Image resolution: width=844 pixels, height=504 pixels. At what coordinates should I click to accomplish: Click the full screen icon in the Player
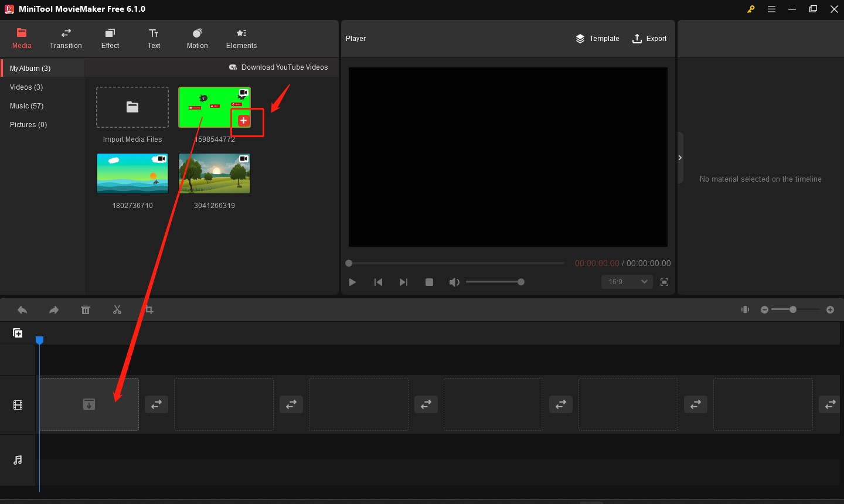[x=665, y=282]
